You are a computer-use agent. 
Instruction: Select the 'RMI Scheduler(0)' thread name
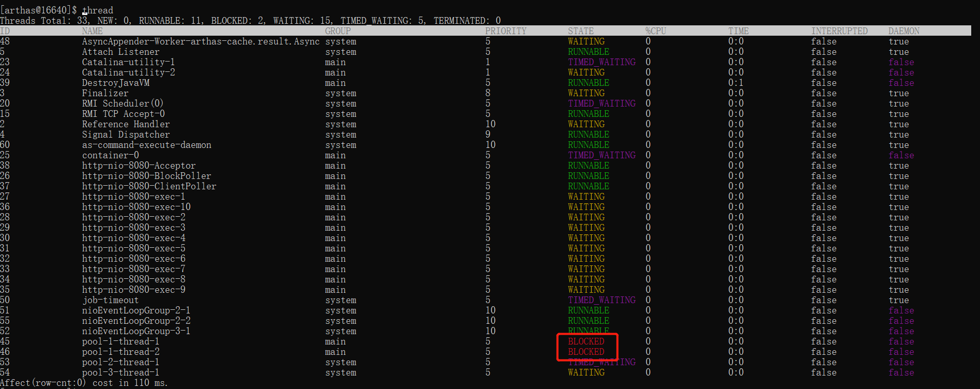coord(123,103)
